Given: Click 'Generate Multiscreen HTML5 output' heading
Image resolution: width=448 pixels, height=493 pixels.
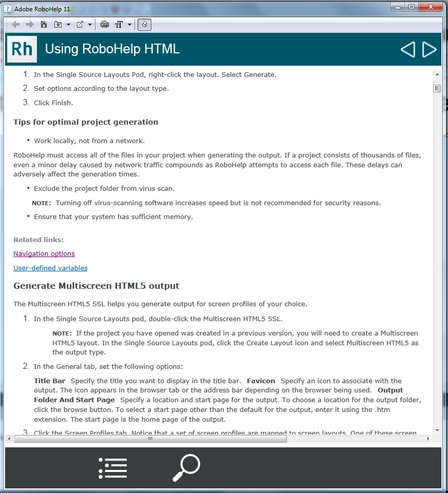Looking at the screenshot, I should [96, 286].
